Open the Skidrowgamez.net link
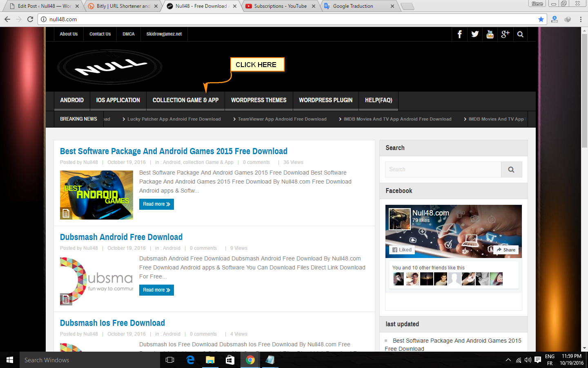 [x=164, y=34]
